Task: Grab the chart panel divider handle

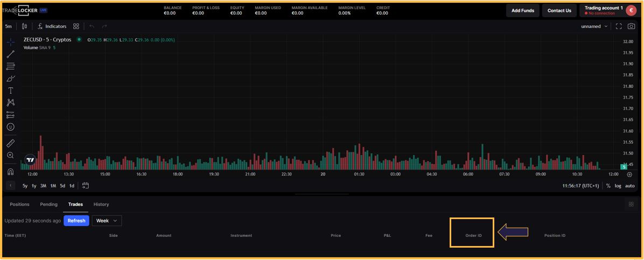Action: [x=322, y=194]
